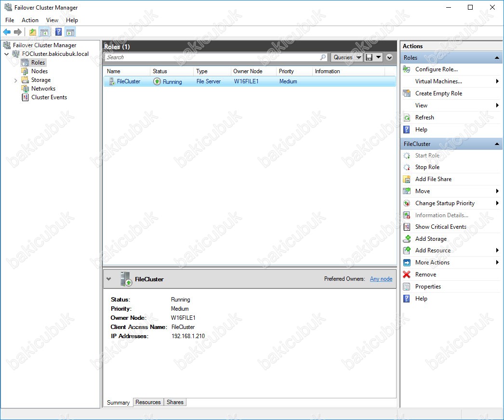
Task: Switch to the Shares tab
Action: 175,402
